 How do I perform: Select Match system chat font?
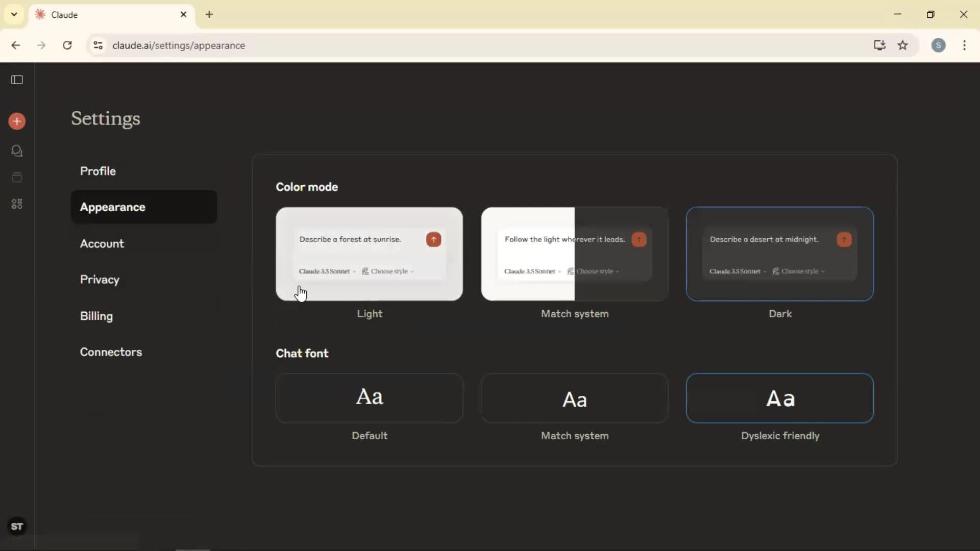[x=575, y=398]
